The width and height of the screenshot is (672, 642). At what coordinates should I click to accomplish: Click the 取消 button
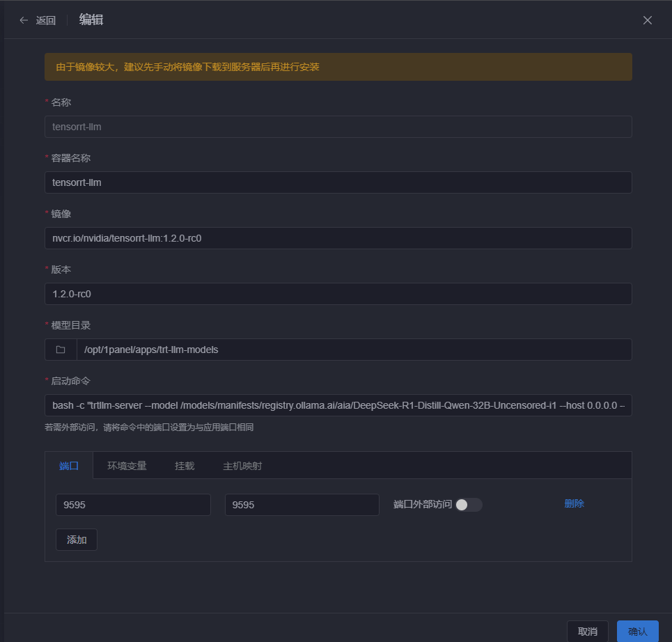[x=587, y=632]
